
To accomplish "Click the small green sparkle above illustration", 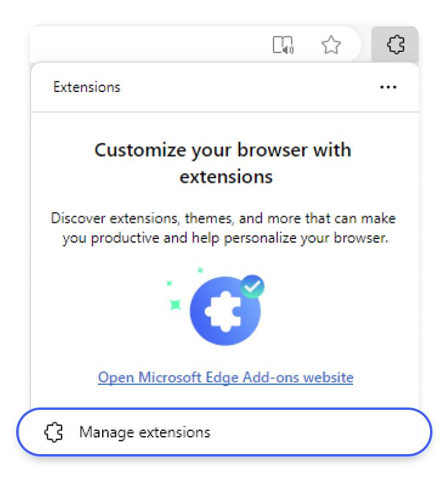I will click(200, 270).
